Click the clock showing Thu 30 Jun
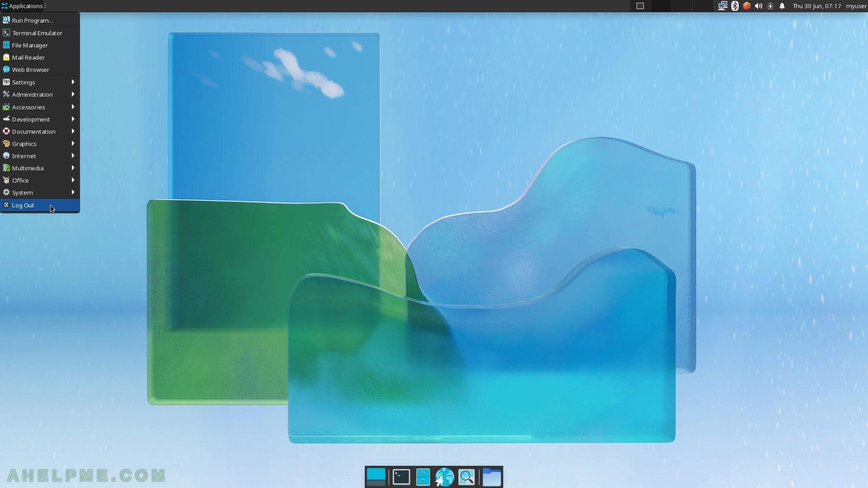The image size is (868, 488). pos(816,6)
